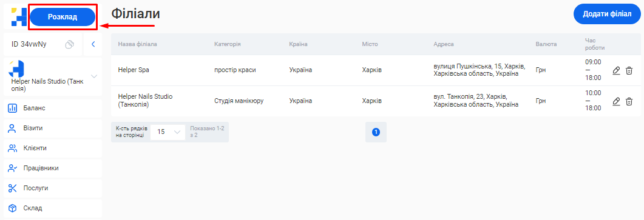Click the Helper Nails Studio branch logo
This screenshot has height=220, width=644.
coord(16,68)
